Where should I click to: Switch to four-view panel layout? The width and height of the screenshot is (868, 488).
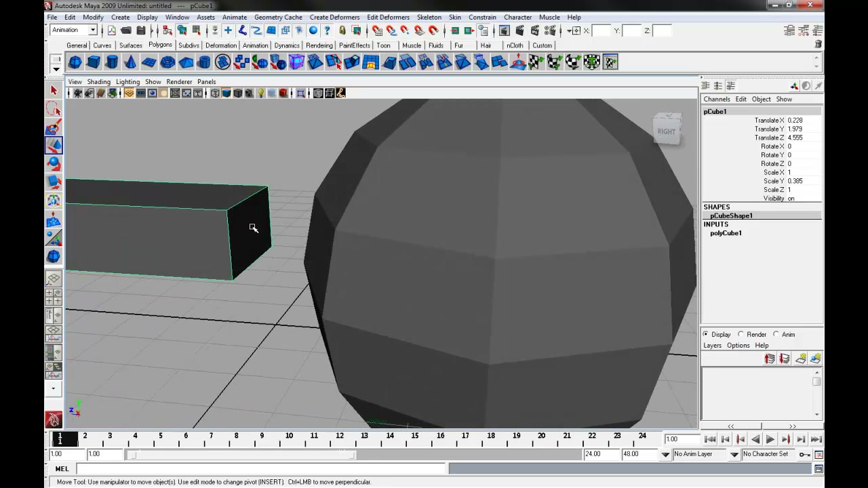tap(54, 297)
